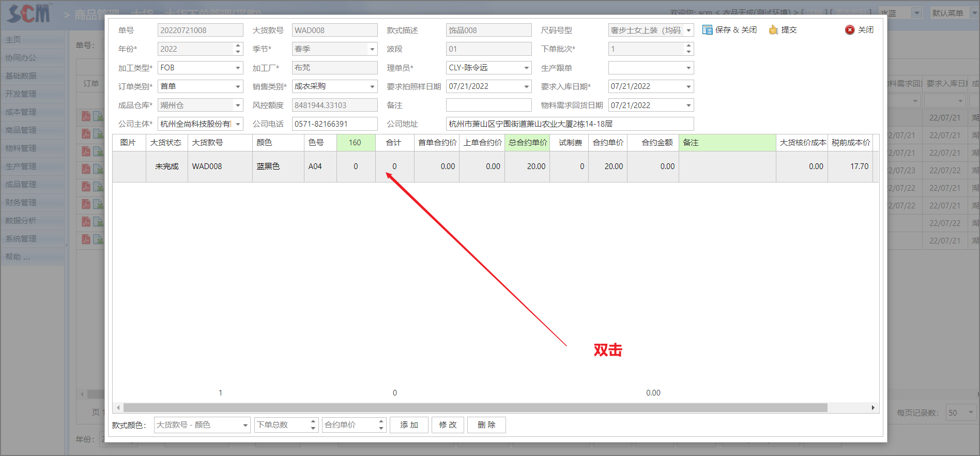Expand the order category dropdown
Image resolution: width=980 pixels, height=456 pixels.
(x=238, y=87)
